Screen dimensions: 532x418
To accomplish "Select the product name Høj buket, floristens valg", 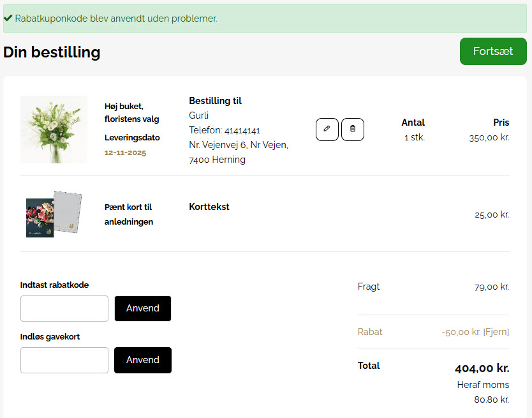I will pyautogui.click(x=131, y=112).
